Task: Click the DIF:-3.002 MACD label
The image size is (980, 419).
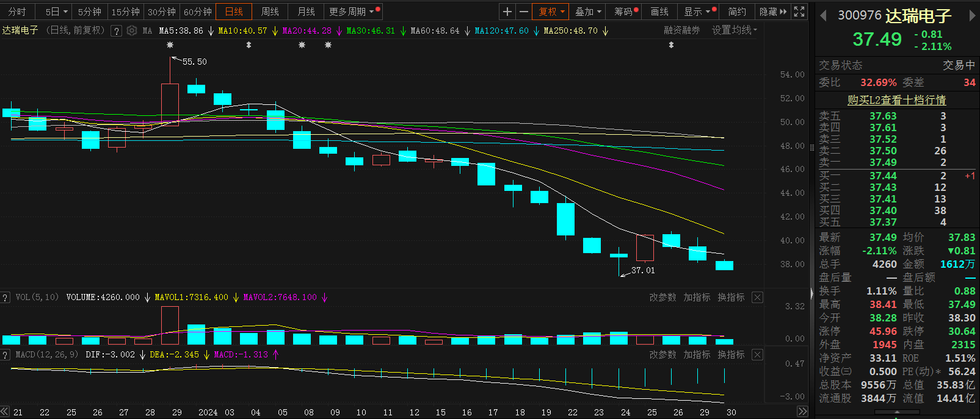Action: point(110,355)
